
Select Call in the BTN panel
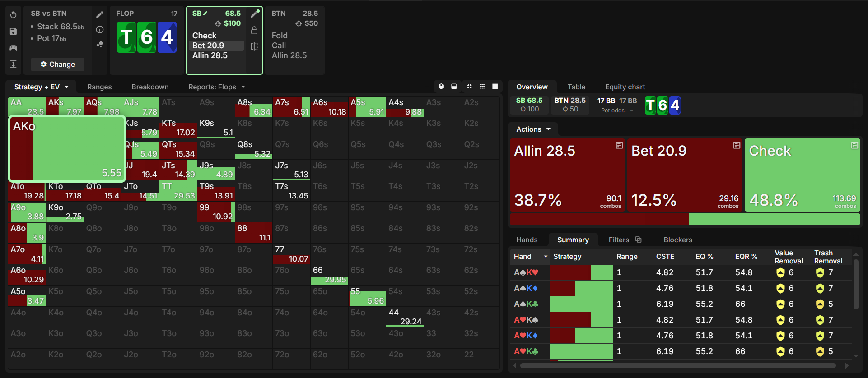click(x=279, y=46)
